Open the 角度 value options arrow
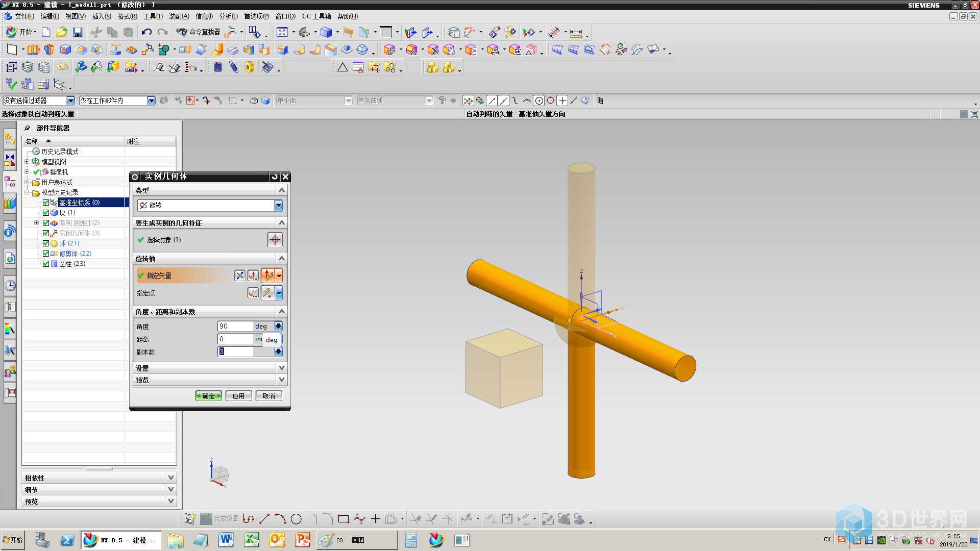The height and width of the screenshot is (551, 980). [x=278, y=326]
